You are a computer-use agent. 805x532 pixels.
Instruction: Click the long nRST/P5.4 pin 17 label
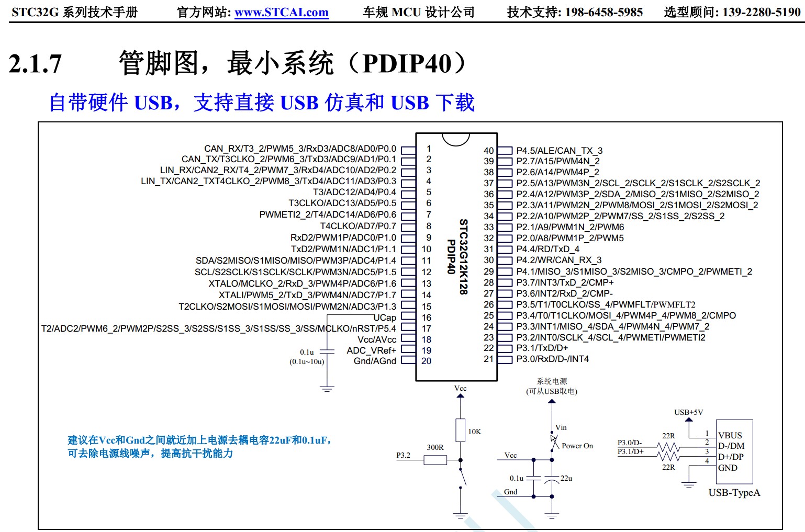(219, 329)
